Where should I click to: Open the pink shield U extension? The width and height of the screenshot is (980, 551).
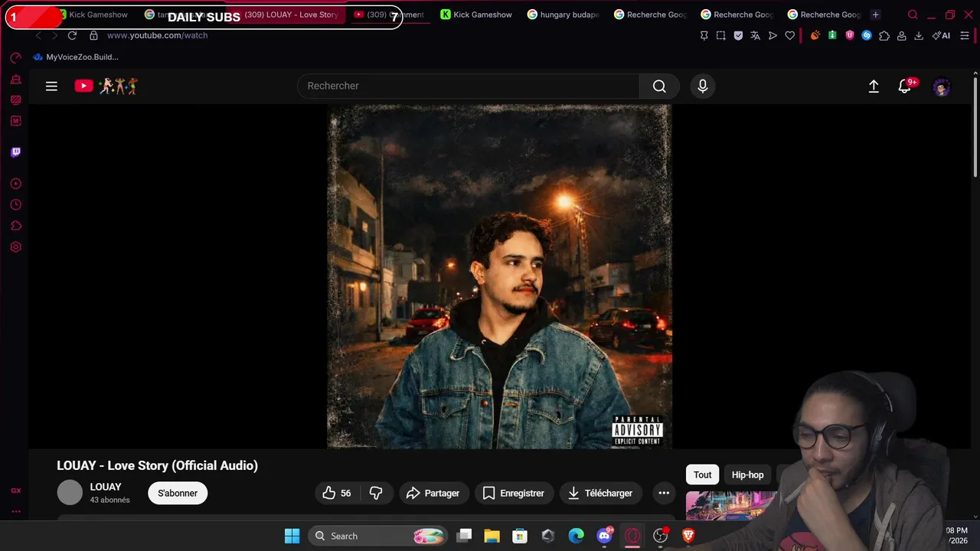tap(850, 35)
